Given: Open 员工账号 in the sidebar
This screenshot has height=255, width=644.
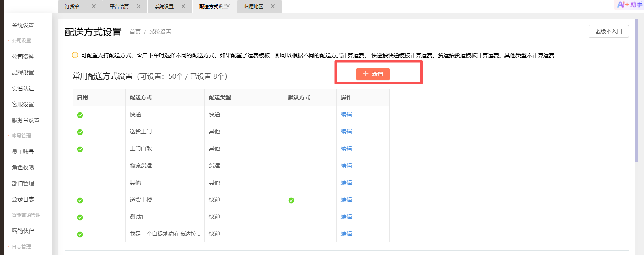Looking at the screenshot, I should point(23,152).
